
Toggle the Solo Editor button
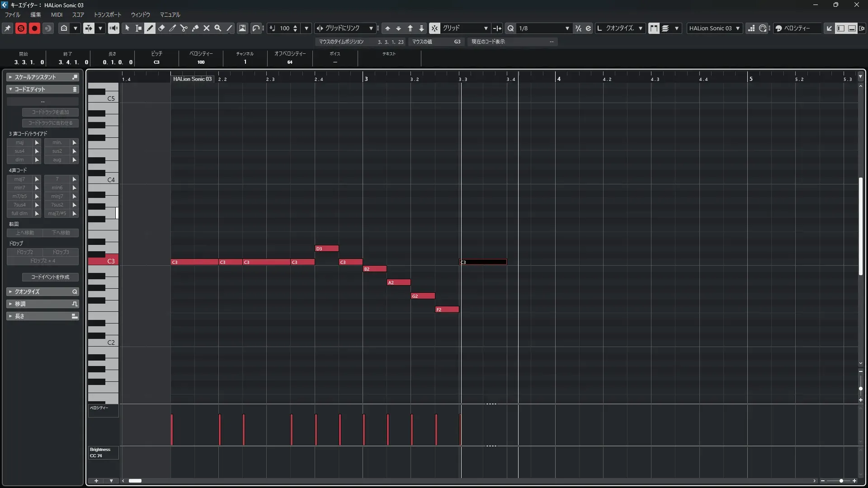(x=21, y=28)
